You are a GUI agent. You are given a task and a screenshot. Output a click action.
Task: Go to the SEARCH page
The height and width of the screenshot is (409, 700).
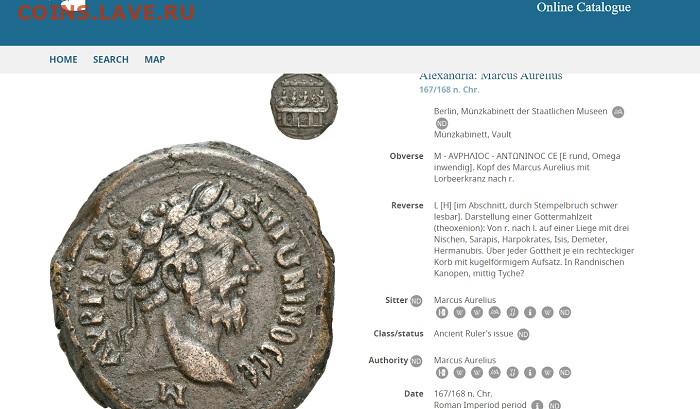pos(111,59)
